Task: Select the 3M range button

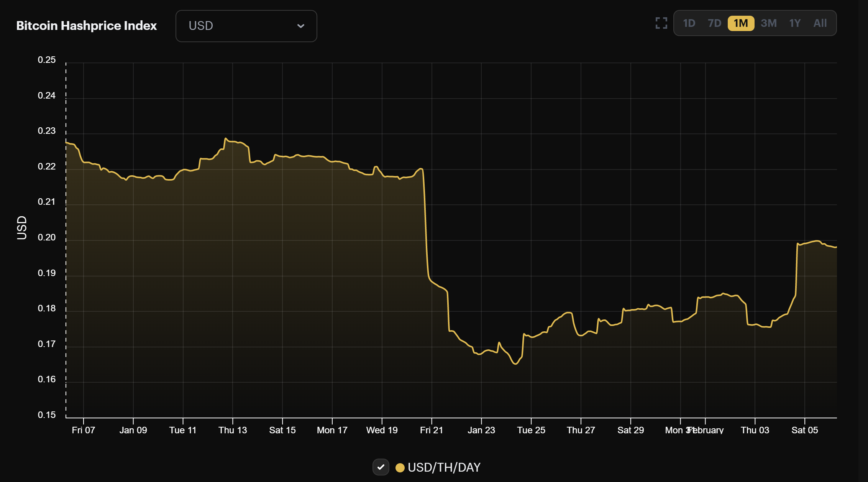Action: click(768, 23)
